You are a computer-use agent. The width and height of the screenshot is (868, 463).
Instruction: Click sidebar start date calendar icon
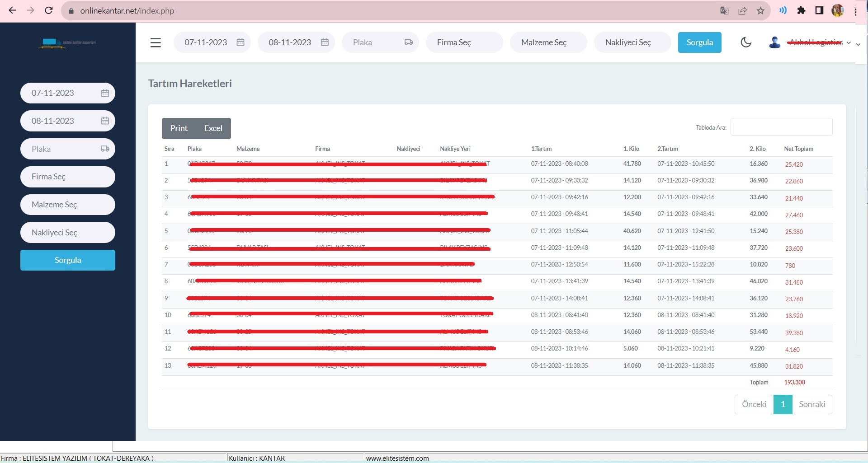pyautogui.click(x=105, y=93)
